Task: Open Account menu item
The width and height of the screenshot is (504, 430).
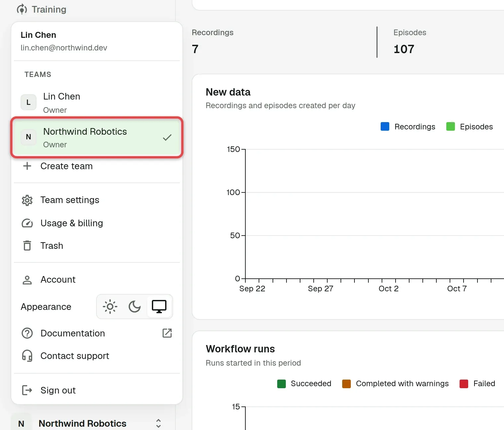Action: (97, 280)
